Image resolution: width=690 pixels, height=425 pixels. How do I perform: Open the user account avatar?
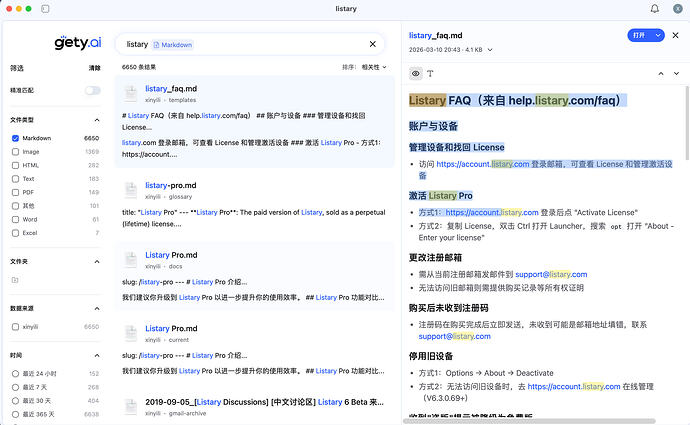[x=678, y=9]
